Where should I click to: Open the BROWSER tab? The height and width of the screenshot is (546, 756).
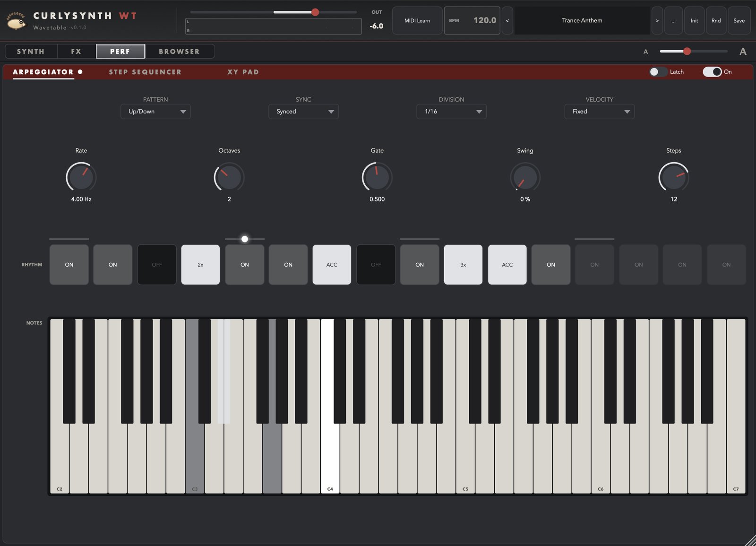(179, 52)
